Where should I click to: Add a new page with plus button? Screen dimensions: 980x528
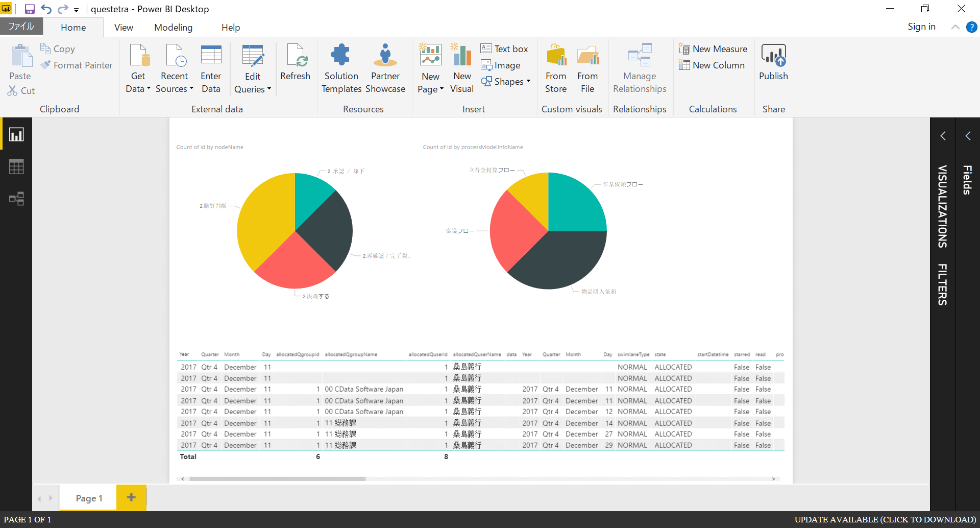point(131,497)
